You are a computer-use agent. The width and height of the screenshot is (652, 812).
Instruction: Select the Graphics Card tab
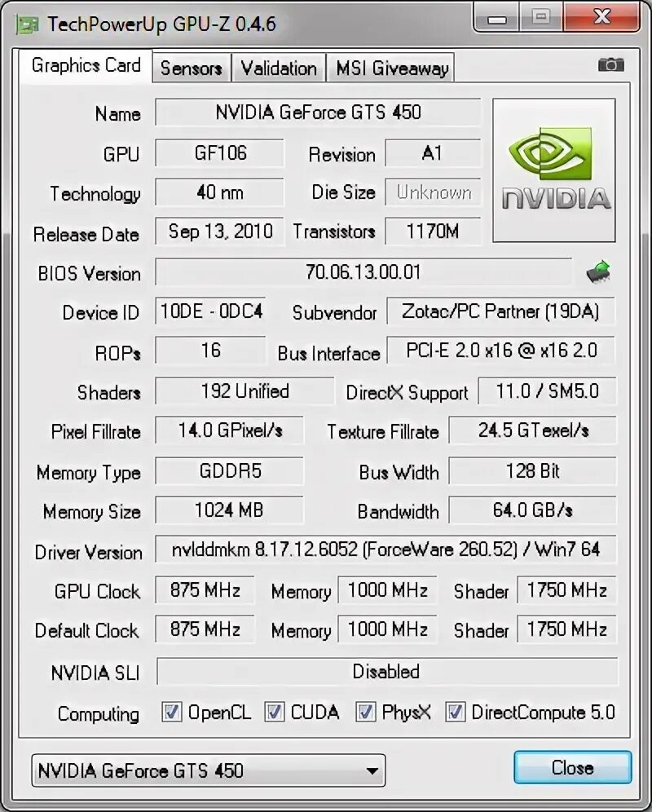pos(86,66)
